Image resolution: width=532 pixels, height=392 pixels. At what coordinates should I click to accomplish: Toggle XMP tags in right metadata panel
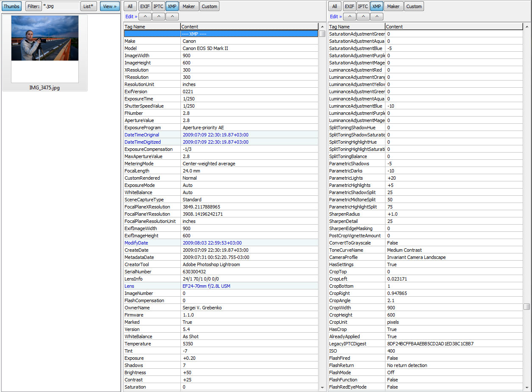(377, 6)
